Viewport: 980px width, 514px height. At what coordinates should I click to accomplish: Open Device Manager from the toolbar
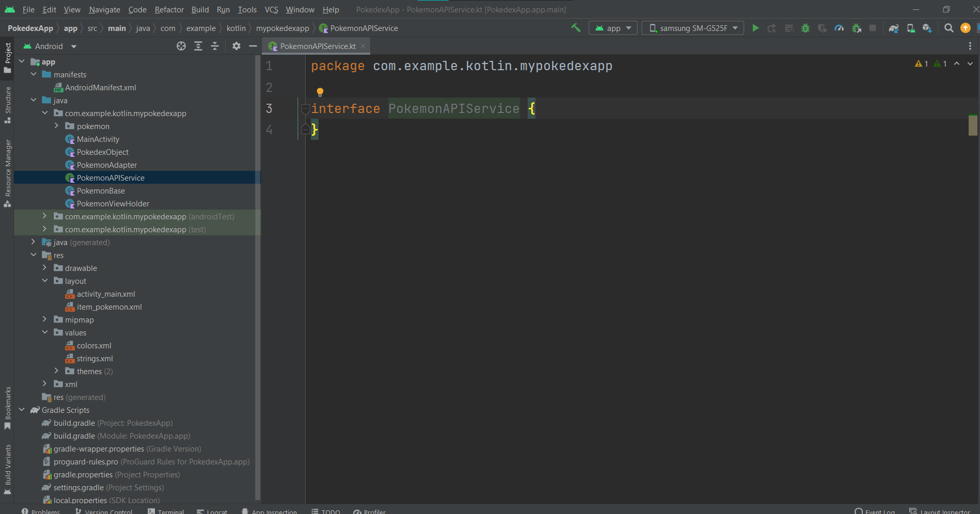pyautogui.click(x=911, y=28)
